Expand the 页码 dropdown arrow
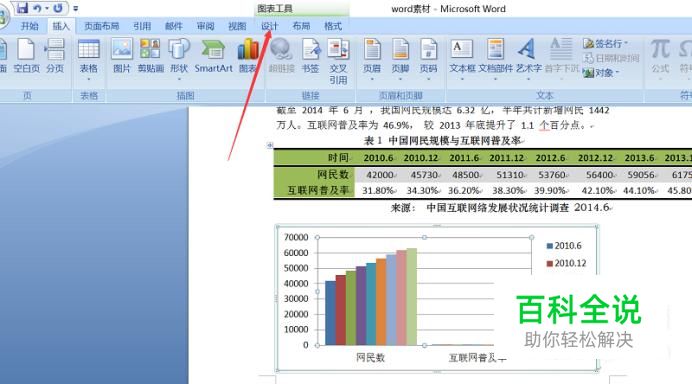This screenshot has width=692, height=384. pos(429,79)
